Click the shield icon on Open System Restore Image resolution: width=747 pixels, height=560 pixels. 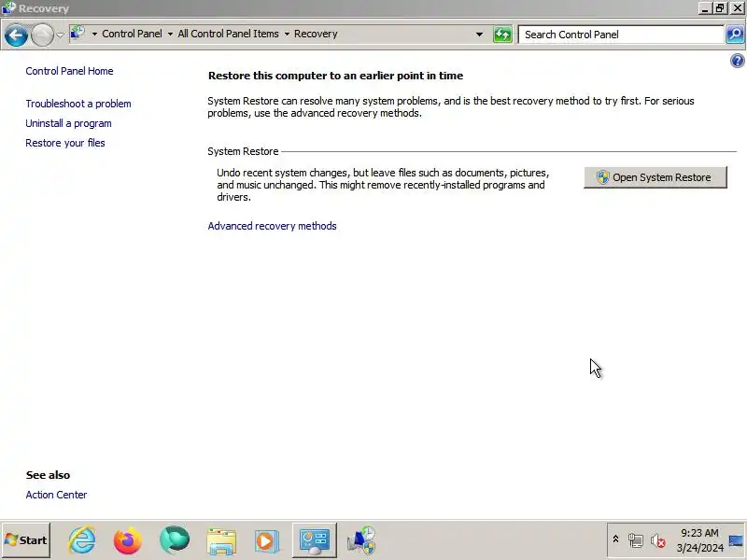click(x=602, y=177)
